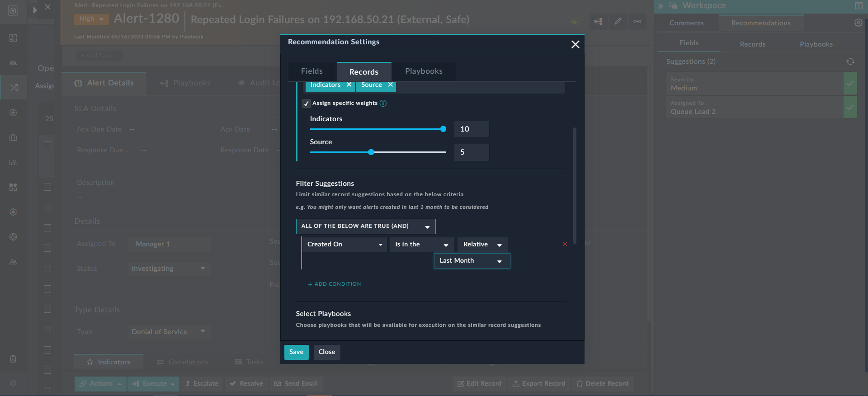
Task: Open the Created On field dropdown
Action: (x=344, y=245)
